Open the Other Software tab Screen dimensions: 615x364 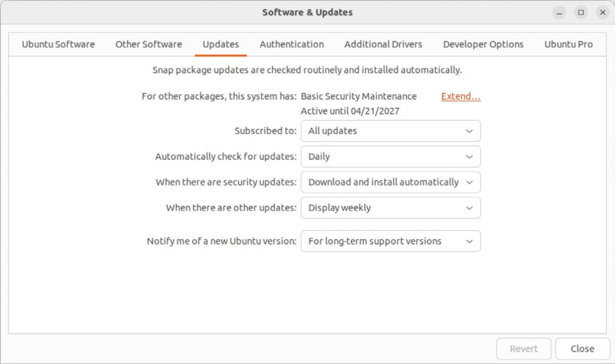coord(149,44)
